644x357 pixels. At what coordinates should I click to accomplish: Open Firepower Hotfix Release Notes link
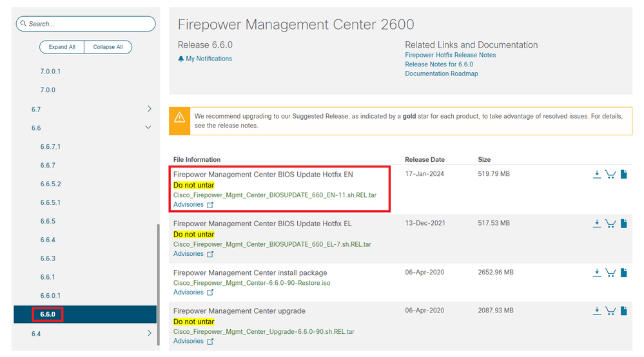(450, 55)
